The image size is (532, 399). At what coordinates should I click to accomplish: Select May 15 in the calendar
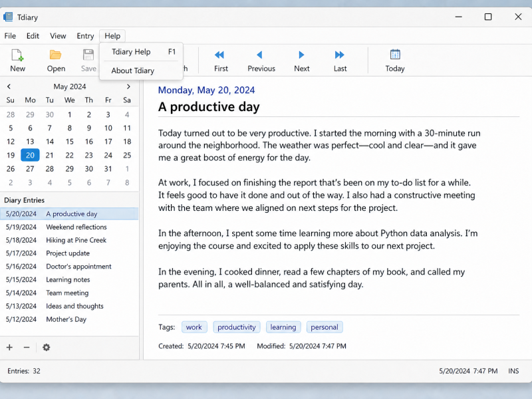coord(70,142)
